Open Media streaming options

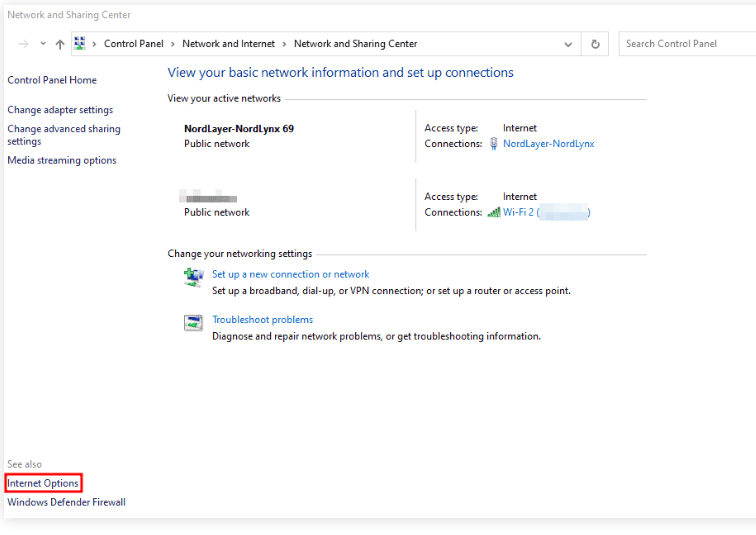(62, 160)
